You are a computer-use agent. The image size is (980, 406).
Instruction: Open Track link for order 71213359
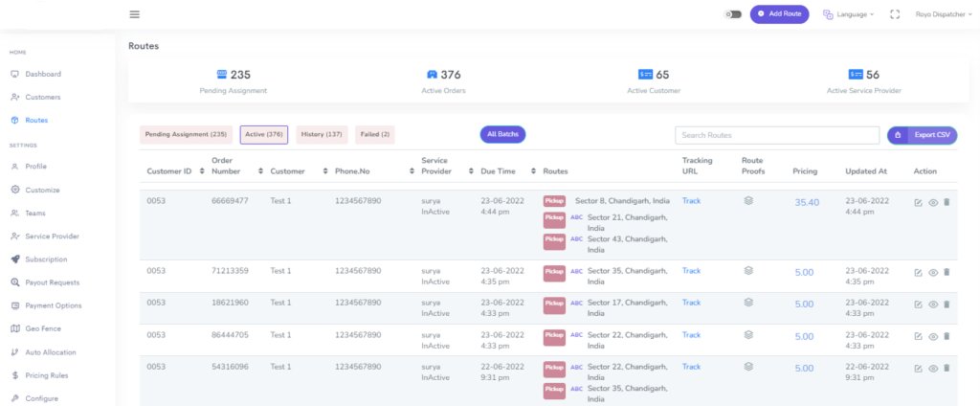tap(691, 271)
